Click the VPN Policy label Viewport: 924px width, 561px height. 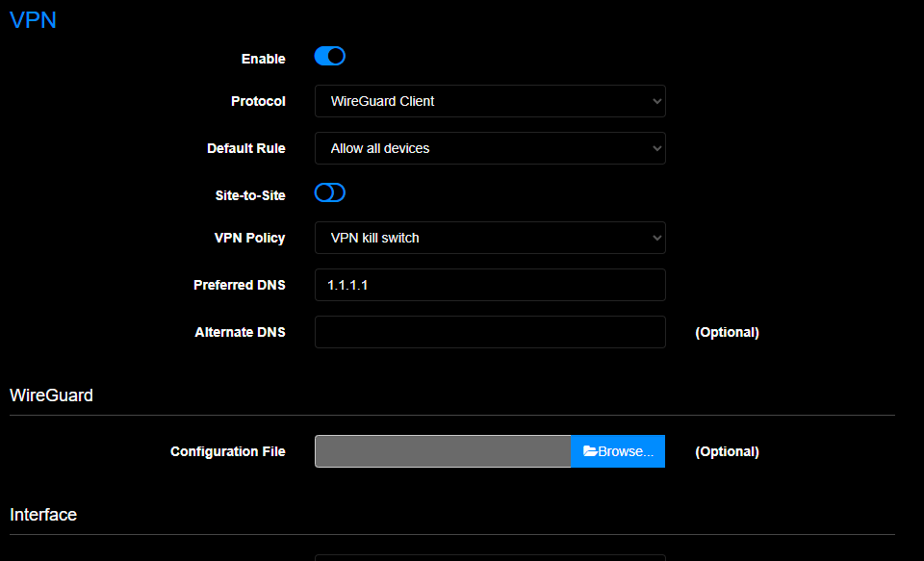[250, 238]
